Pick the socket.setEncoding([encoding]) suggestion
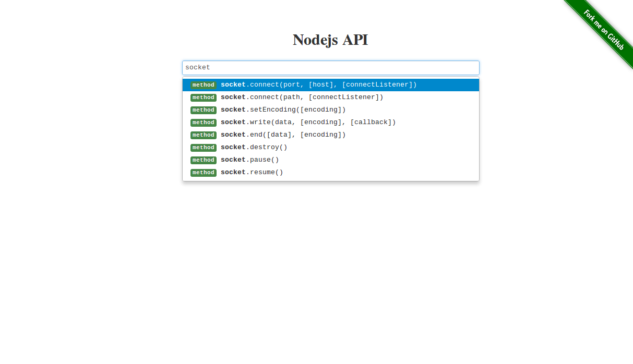633x364 pixels. (x=330, y=110)
